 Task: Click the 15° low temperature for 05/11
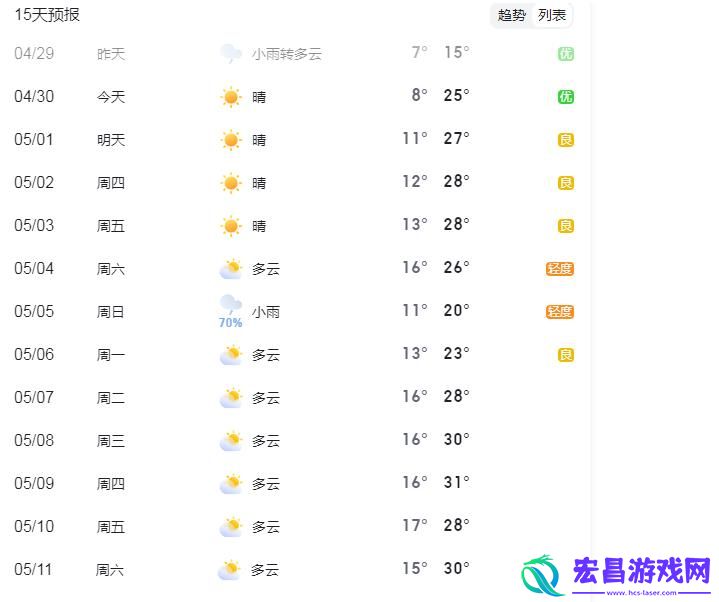point(415,569)
